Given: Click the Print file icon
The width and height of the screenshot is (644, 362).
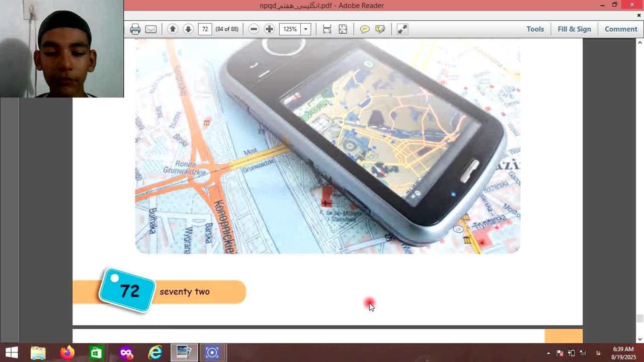Looking at the screenshot, I should tap(135, 29).
